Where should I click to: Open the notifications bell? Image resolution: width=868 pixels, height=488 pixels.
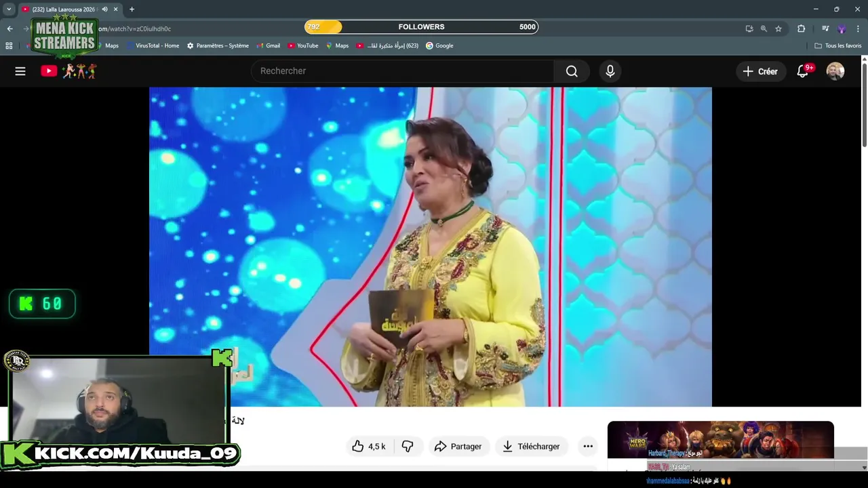click(803, 71)
